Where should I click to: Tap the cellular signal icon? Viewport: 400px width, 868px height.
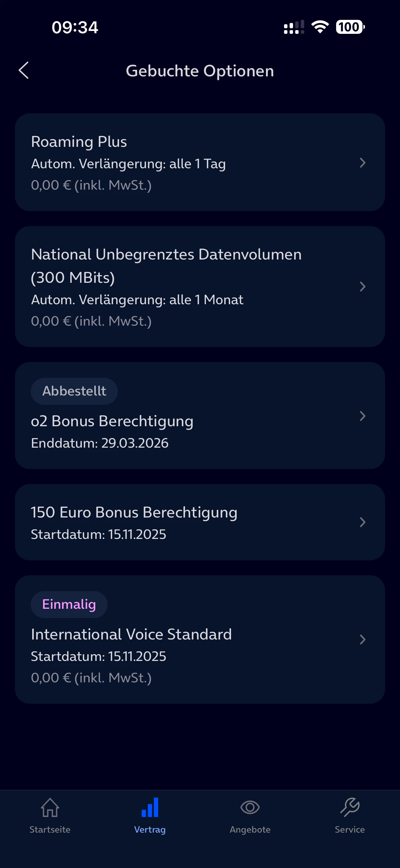294,27
